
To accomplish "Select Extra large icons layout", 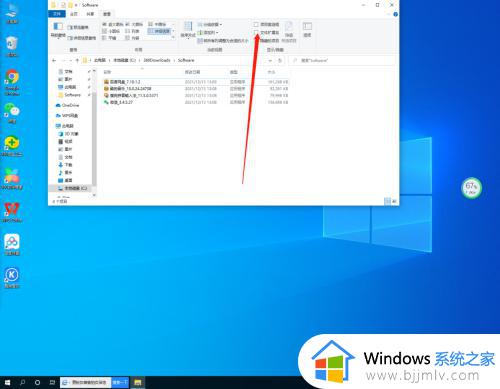I will click(x=113, y=24).
